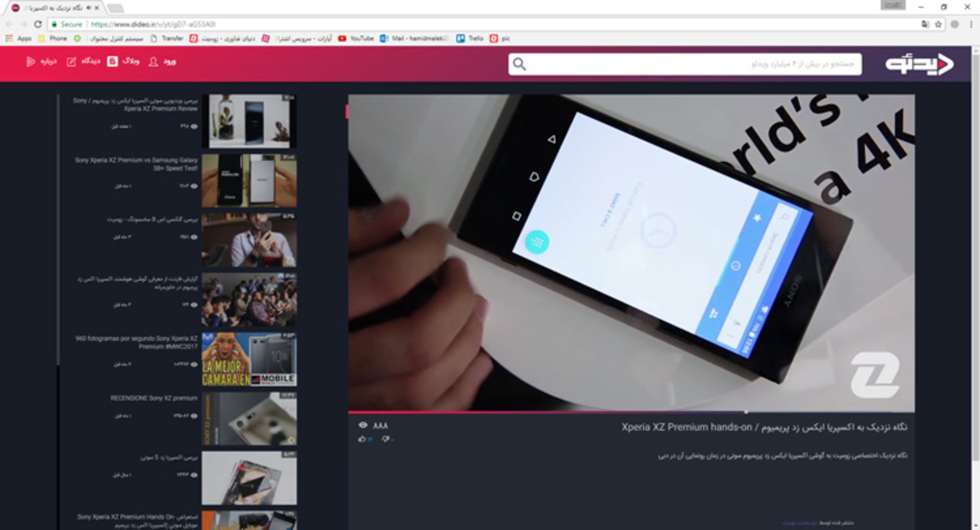
Task: Bookmark page with star icon
Action: [x=938, y=24]
